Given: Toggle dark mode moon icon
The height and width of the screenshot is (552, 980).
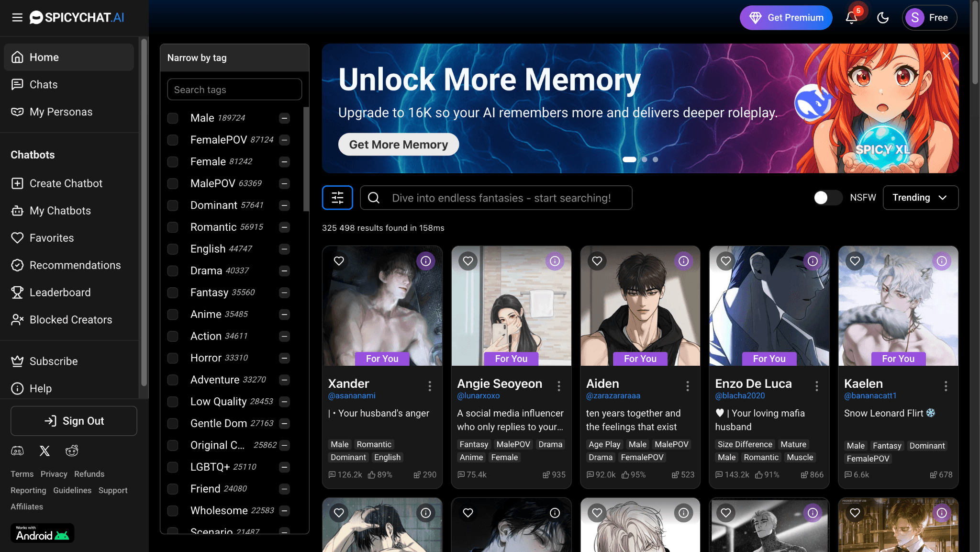Looking at the screenshot, I should tap(883, 18).
